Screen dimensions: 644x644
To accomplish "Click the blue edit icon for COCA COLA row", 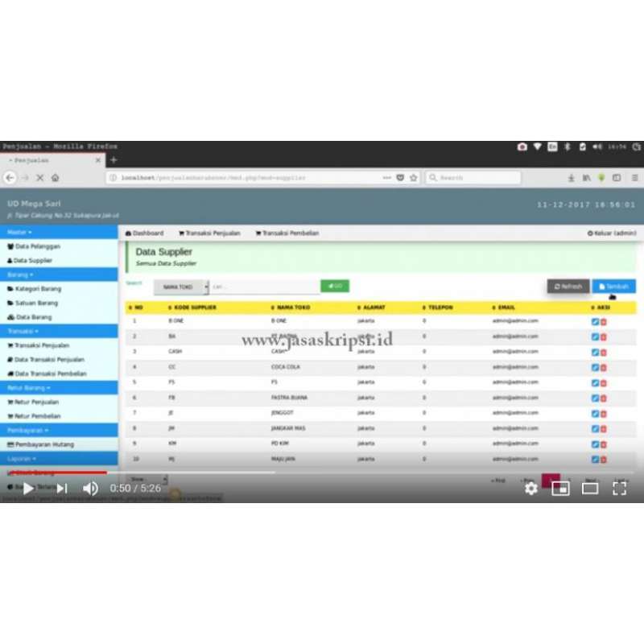I will pyautogui.click(x=595, y=367).
